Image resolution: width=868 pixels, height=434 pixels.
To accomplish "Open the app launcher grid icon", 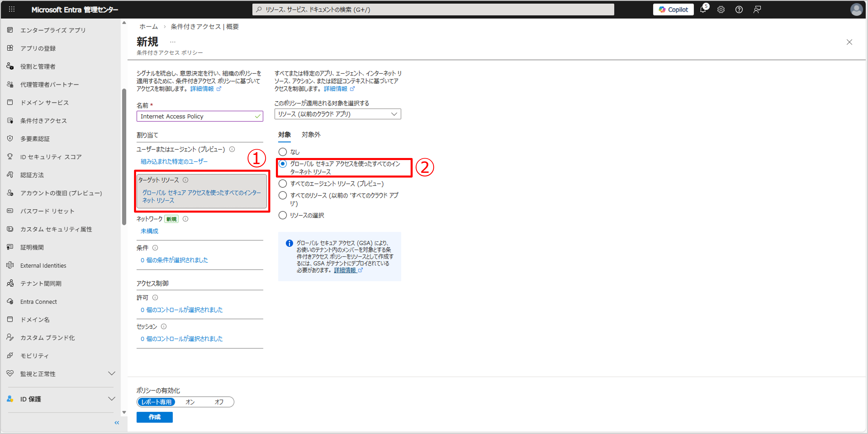I will pos(12,9).
